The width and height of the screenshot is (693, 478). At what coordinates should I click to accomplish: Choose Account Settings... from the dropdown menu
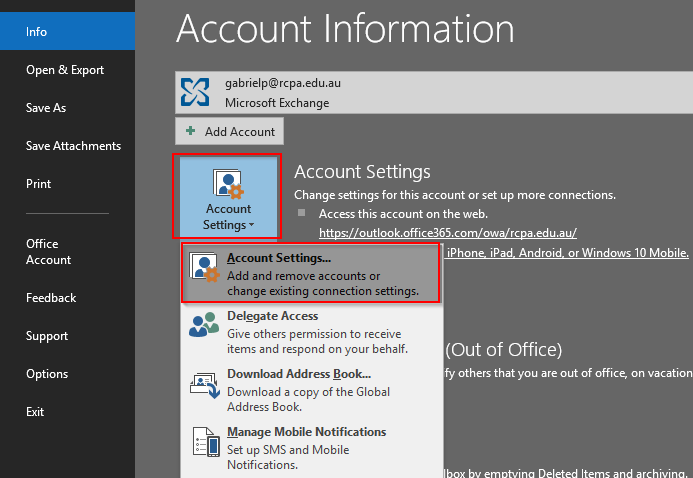[x=311, y=273]
